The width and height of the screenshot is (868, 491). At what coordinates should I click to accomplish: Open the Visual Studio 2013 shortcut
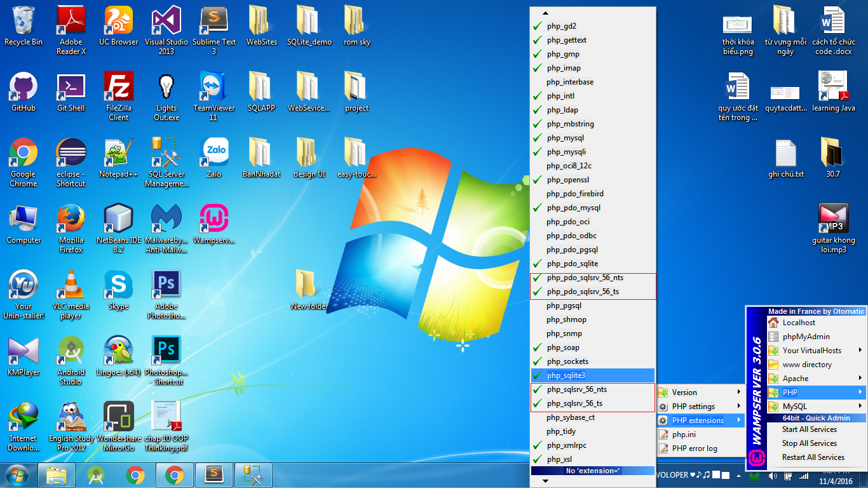point(166,30)
